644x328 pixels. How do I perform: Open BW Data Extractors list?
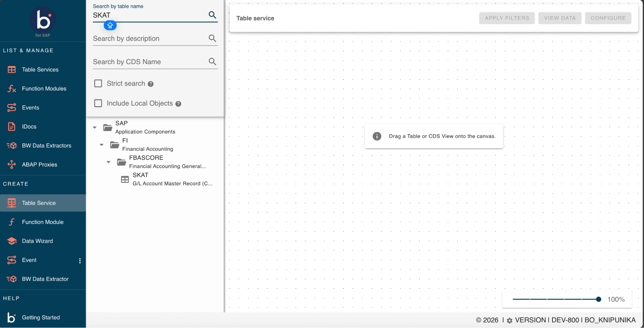point(46,145)
